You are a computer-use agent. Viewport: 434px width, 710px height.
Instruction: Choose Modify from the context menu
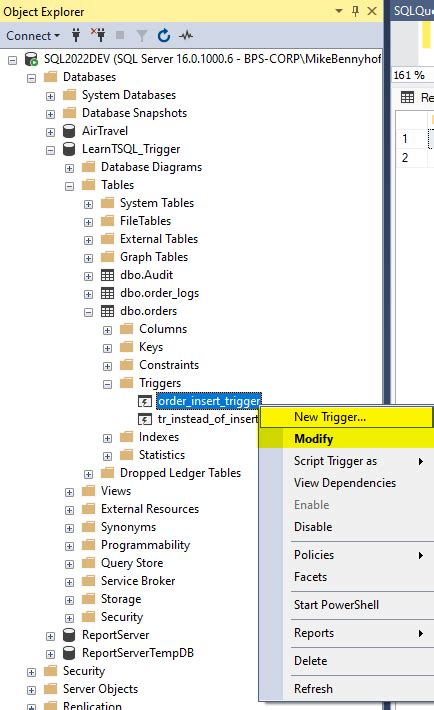347,439
